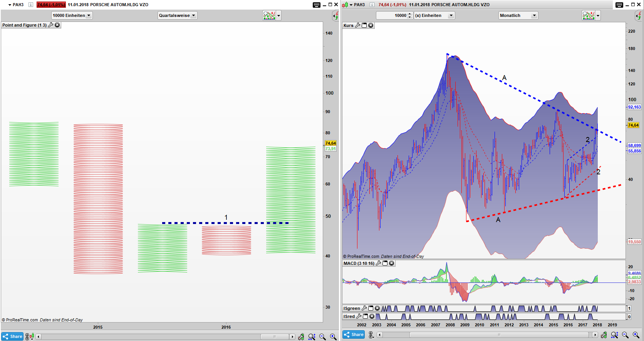Click zoom out magnifier on left chart

[x=322, y=337]
